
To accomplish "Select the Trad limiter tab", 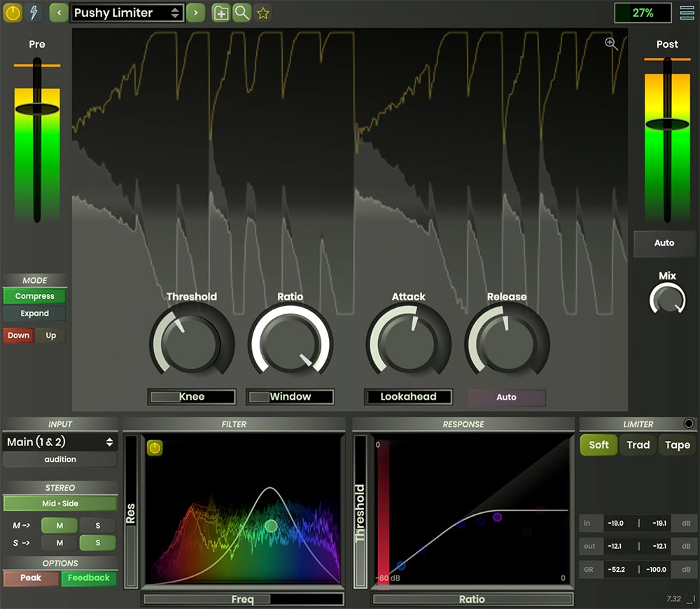I will [x=638, y=445].
